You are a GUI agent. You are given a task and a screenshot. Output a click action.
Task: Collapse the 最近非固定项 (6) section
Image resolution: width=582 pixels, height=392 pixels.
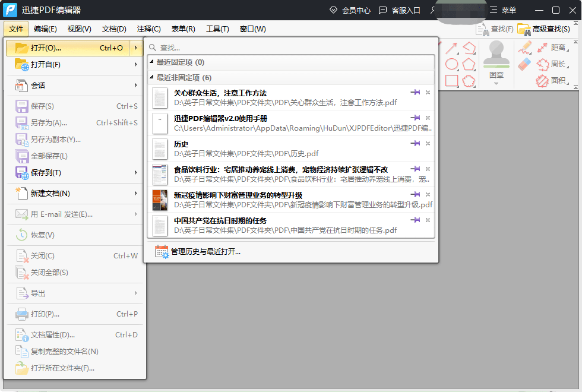tap(151, 77)
